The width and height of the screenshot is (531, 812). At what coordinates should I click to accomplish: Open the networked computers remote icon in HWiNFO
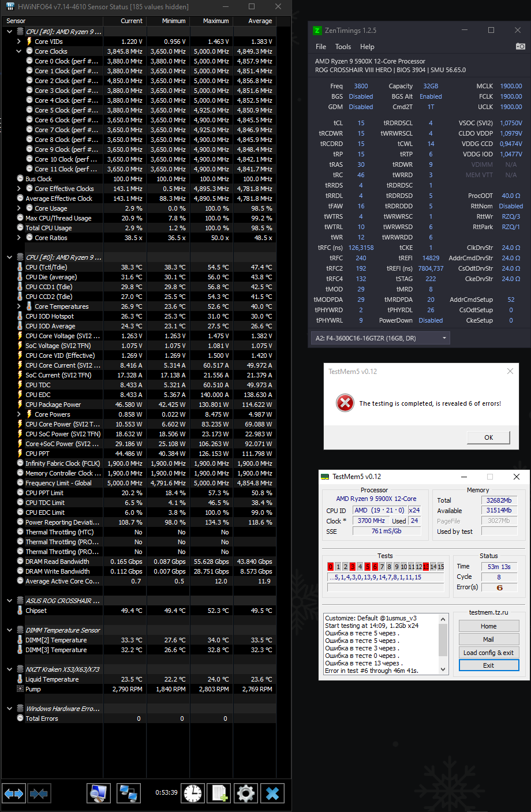point(128,794)
